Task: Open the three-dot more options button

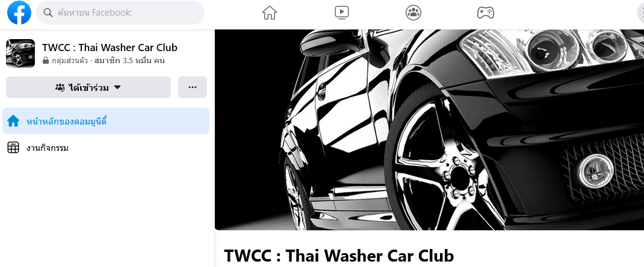Action: pyautogui.click(x=192, y=87)
